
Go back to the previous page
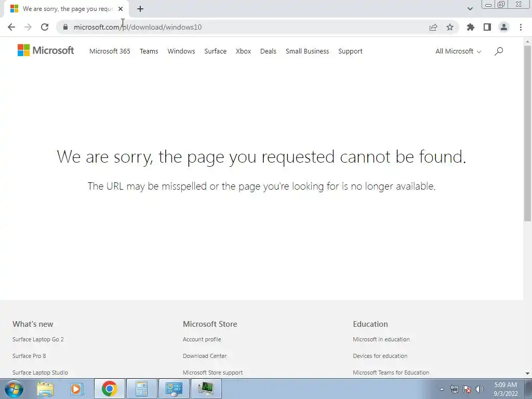coord(11,27)
